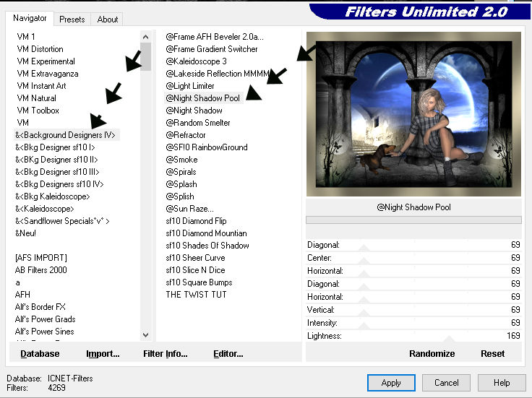This screenshot has width=532, height=398.
Task: Open the Import... dialog
Action: (x=103, y=354)
